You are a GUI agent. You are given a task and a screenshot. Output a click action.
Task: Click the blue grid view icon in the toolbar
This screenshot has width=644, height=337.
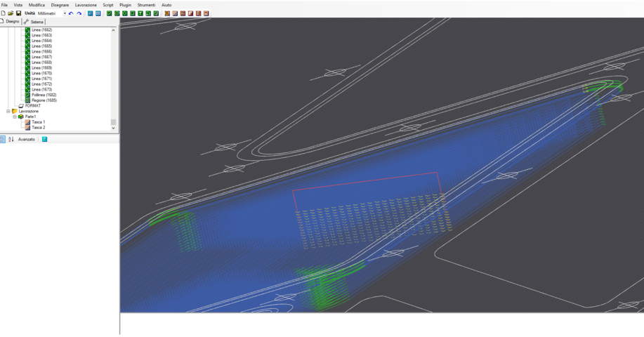(98, 13)
